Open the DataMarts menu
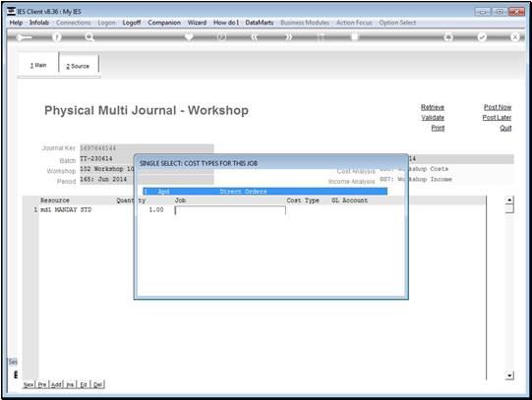The height and width of the screenshot is (400, 532). tap(260, 23)
